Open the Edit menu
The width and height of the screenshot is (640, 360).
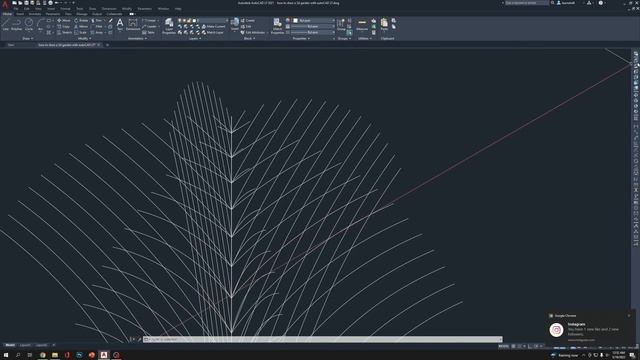[27, 9]
